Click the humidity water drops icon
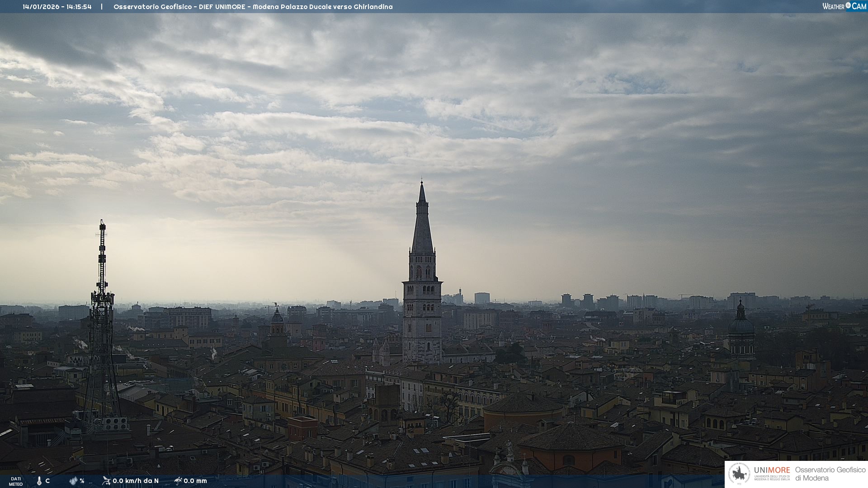This screenshot has width=868, height=488. point(73,481)
